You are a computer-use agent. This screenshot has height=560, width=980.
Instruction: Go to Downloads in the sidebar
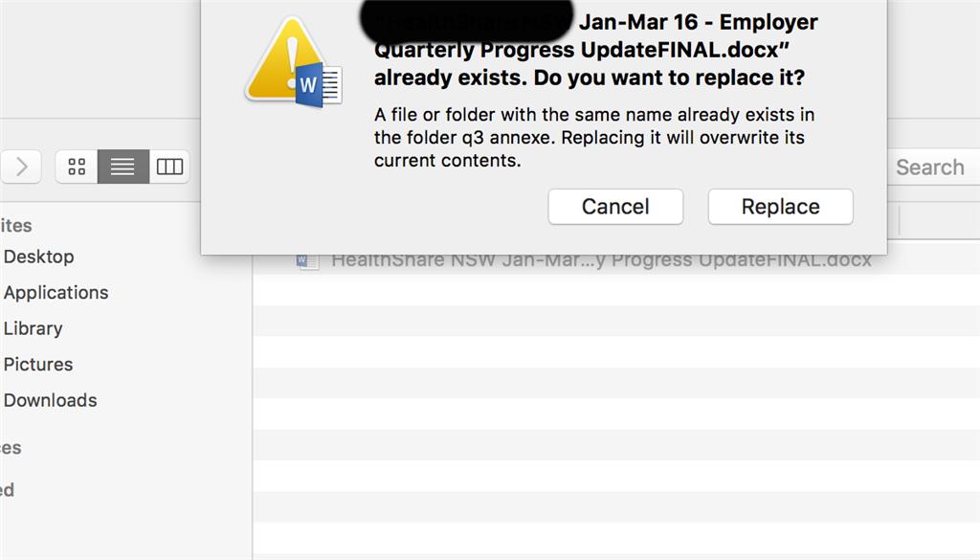[x=51, y=401]
